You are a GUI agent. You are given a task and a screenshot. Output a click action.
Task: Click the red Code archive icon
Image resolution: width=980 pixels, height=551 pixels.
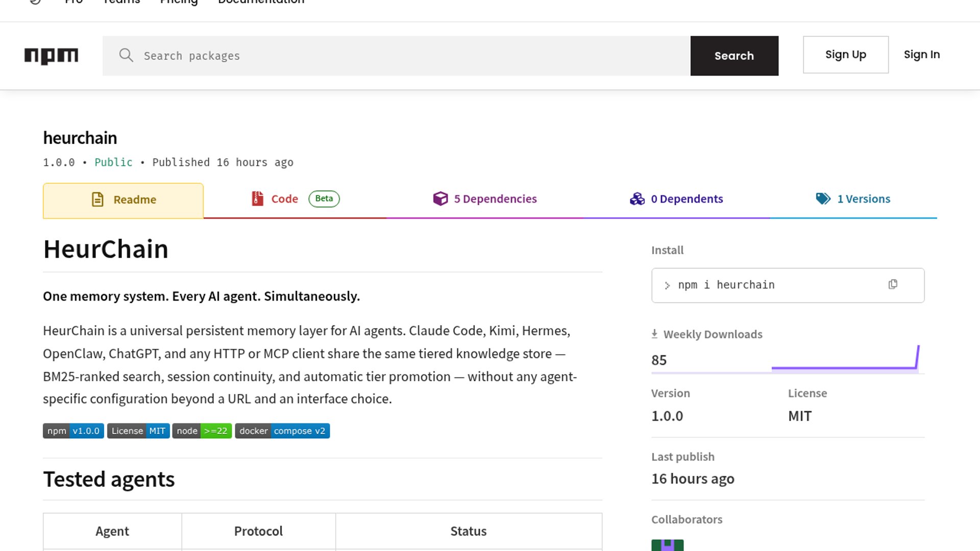(x=258, y=198)
